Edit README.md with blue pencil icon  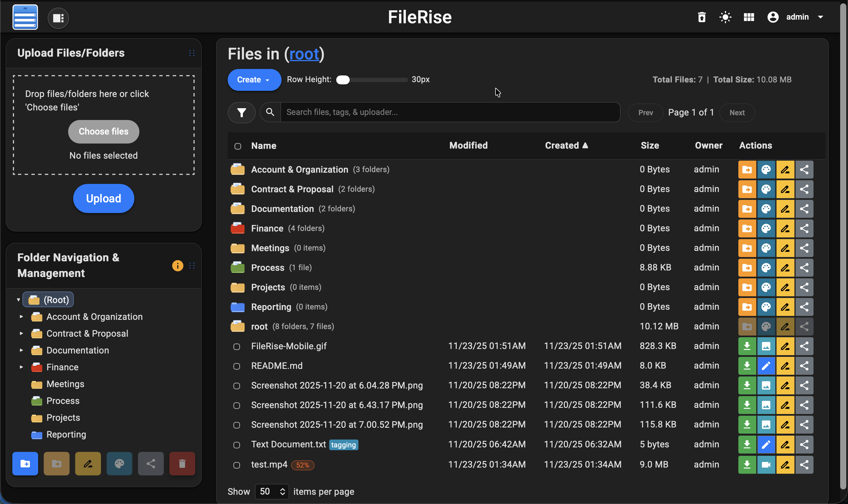click(766, 366)
